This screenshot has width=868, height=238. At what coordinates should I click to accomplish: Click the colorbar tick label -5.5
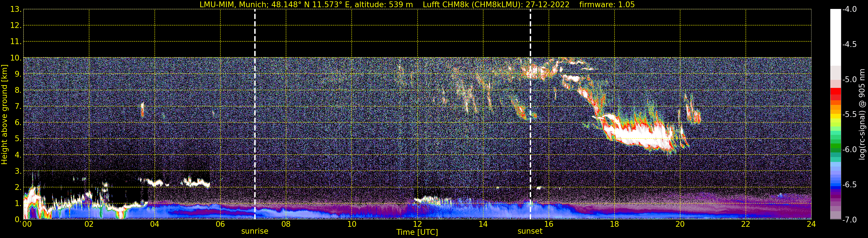[x=849, y=115]
